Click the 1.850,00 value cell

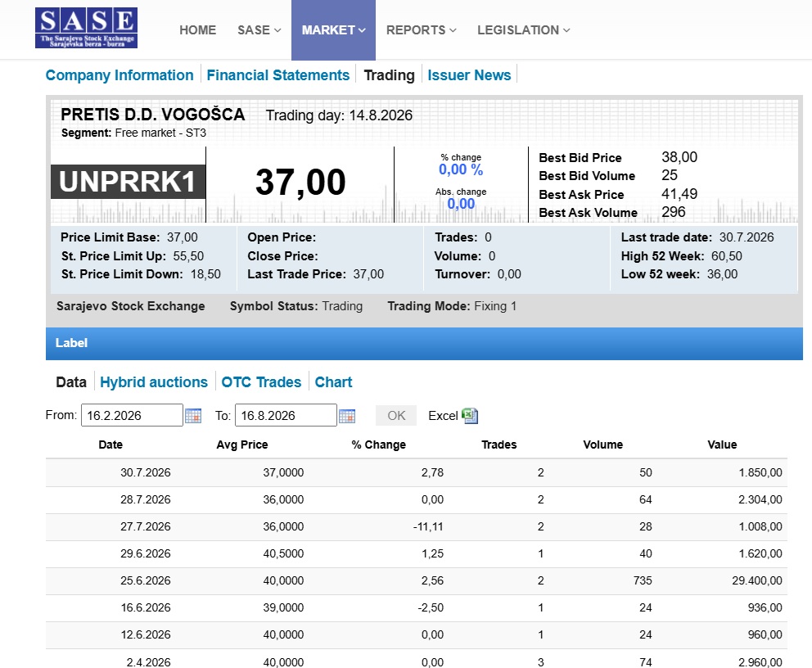[x=760, y=473]
